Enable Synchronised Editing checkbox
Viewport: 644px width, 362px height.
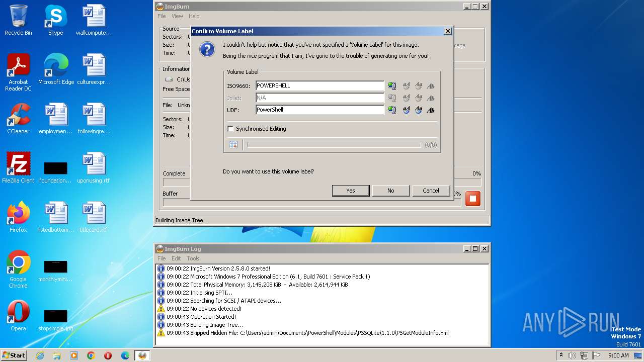click(x=230, y=129)
